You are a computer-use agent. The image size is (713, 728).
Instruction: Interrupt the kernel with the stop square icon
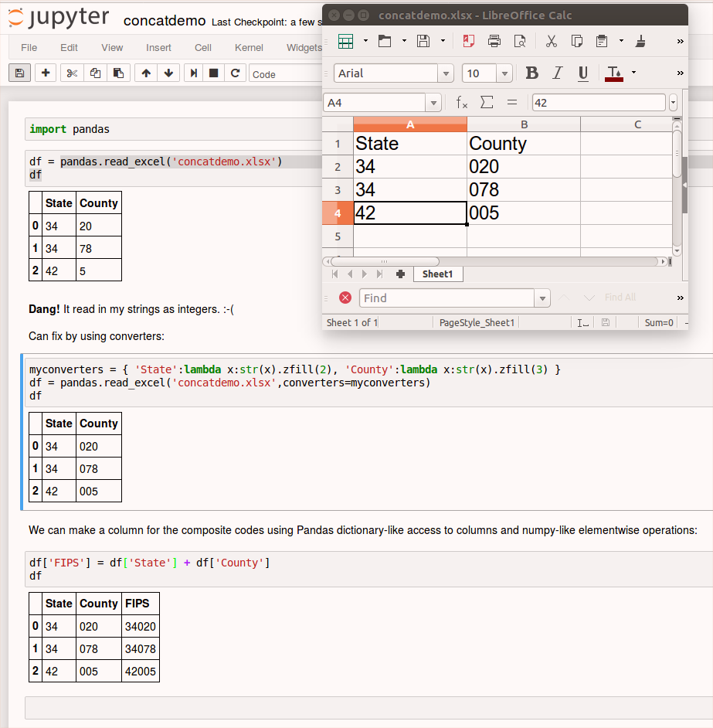[x=214, y=73]
